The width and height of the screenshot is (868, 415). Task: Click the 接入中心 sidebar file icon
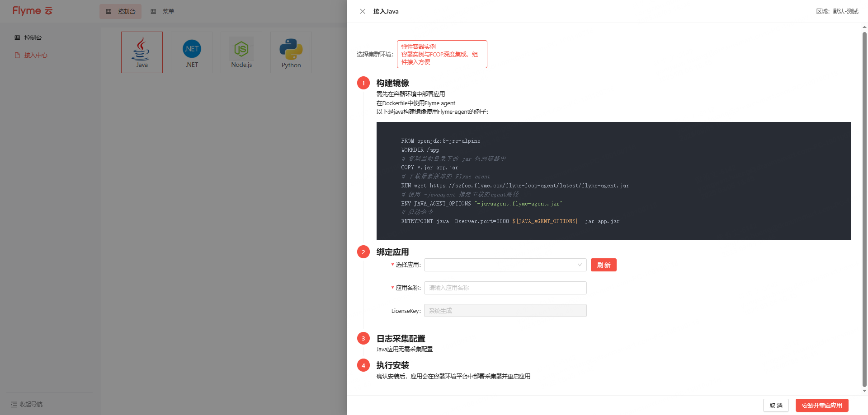pyautogui.click(x=17, y=55)
